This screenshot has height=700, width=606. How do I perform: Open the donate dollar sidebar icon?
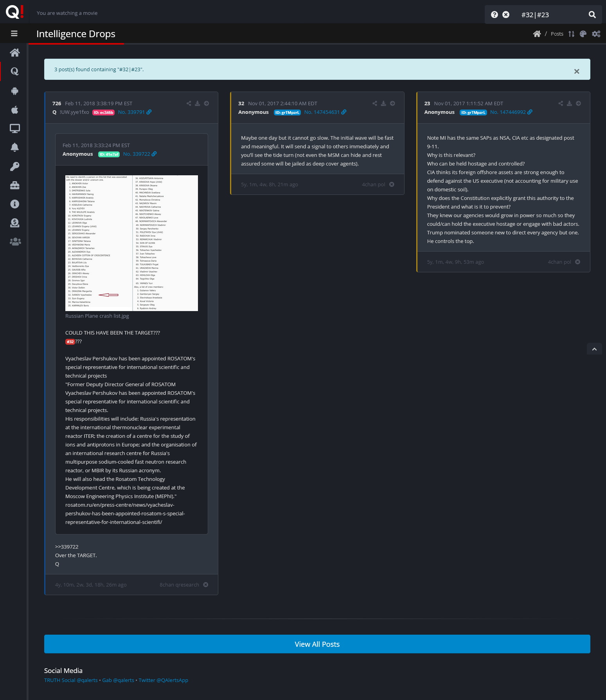coord(15,223)
